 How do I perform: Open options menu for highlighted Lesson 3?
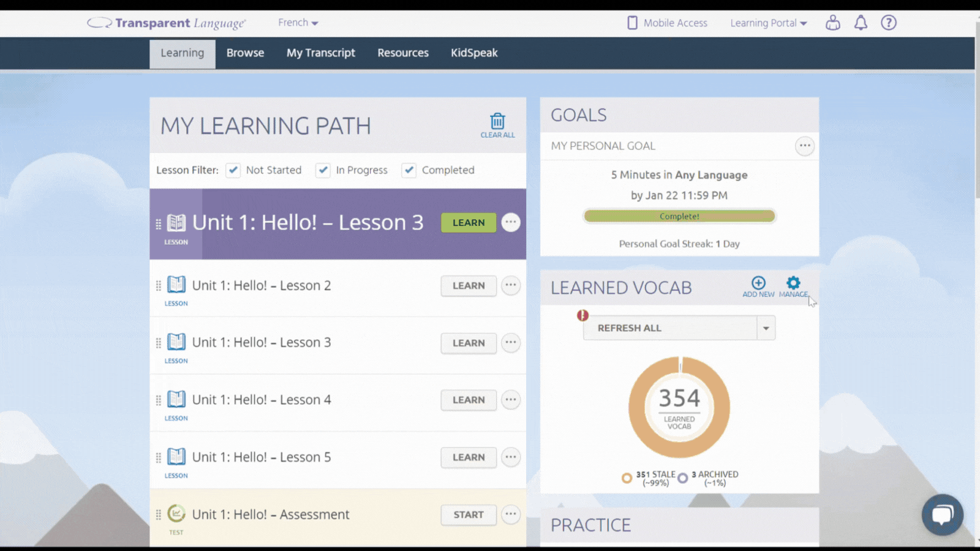click(511, 222)
